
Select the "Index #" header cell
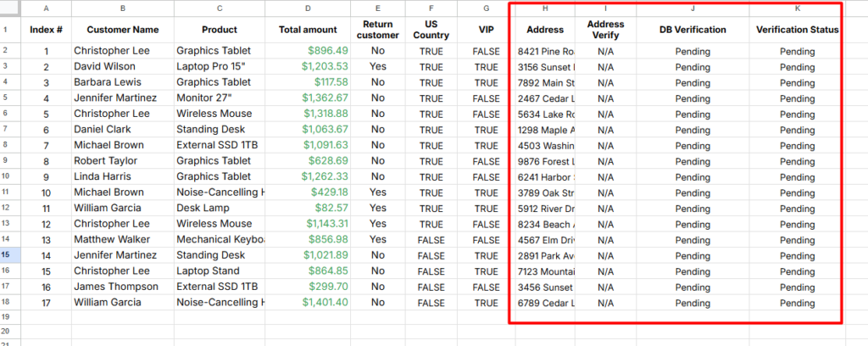click(x=46, y=30)
